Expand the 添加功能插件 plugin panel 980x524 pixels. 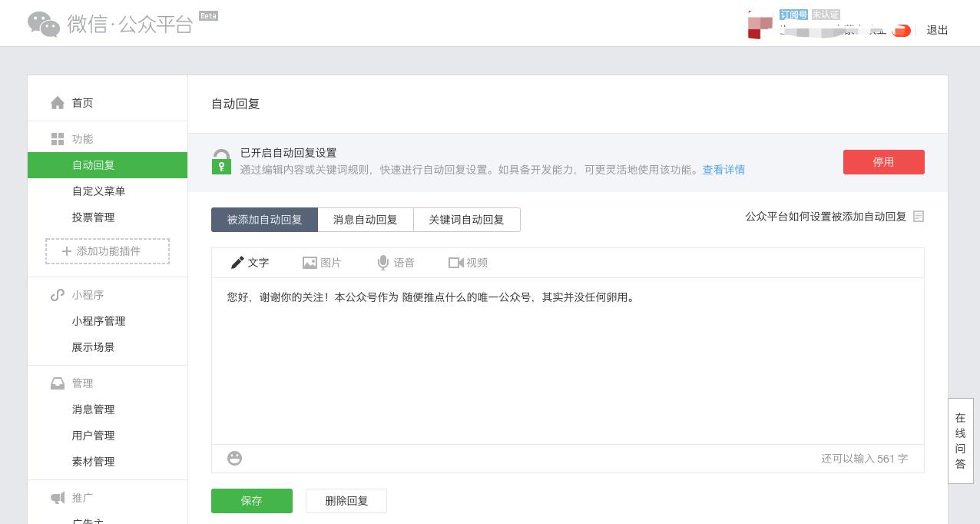108,251
